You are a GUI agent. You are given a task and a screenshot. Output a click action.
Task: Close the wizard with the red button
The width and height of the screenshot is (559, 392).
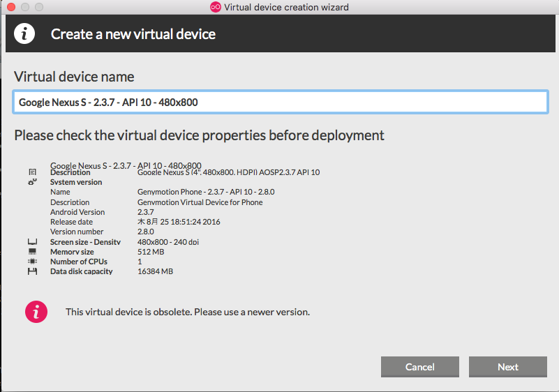click(x=11, y=7)
